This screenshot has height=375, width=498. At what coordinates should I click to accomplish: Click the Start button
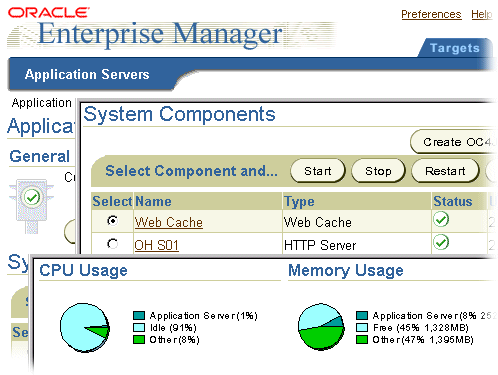point(318,171)
